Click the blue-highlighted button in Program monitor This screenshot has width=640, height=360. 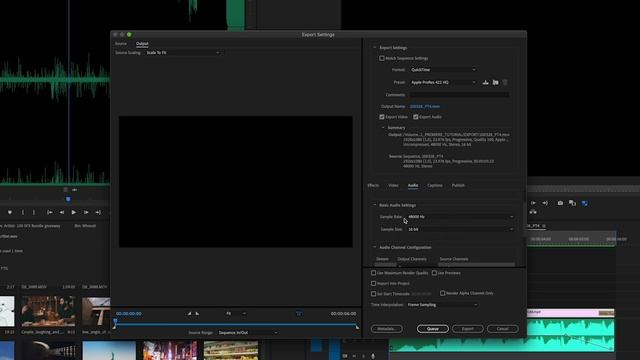585,203
